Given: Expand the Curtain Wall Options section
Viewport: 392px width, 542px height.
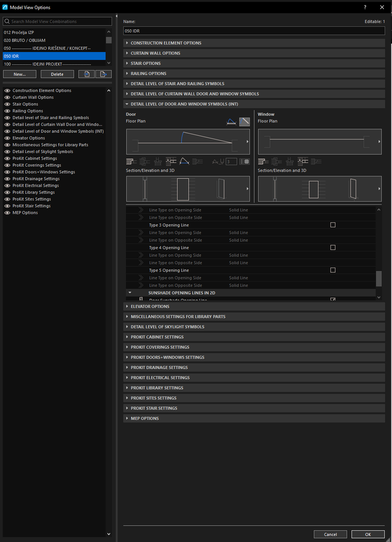Looking at the screenshot, I should tap(254, 53).
